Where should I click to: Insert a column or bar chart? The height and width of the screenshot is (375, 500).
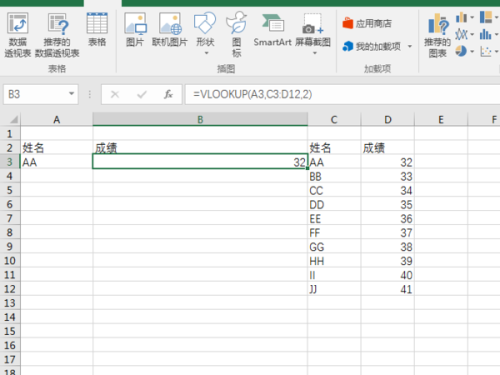click(x=461, y=17)
